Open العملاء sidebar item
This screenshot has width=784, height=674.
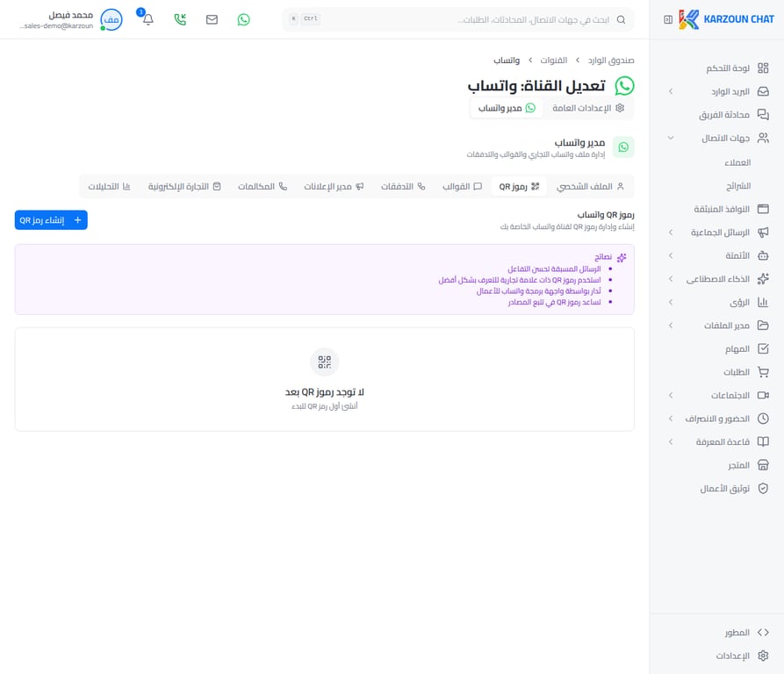point(737,162)
